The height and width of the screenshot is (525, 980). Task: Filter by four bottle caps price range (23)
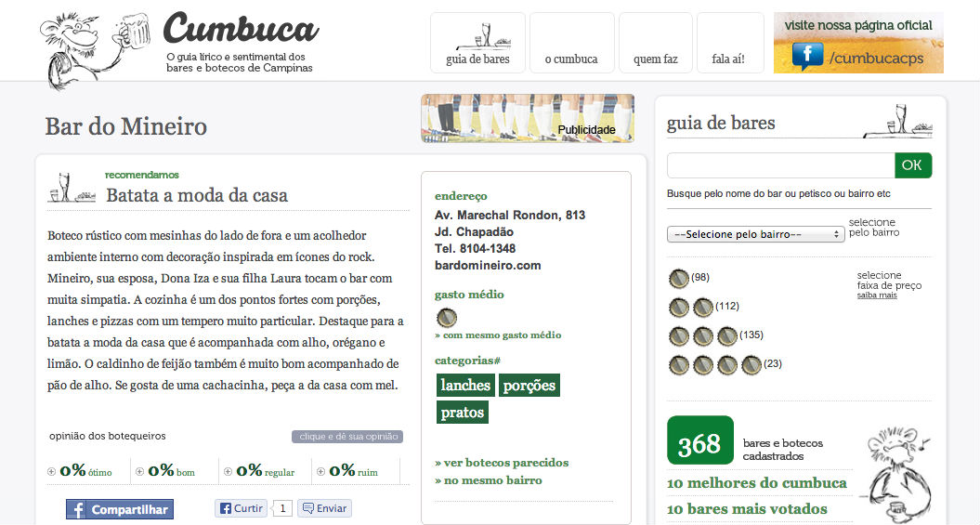(725, 363)
